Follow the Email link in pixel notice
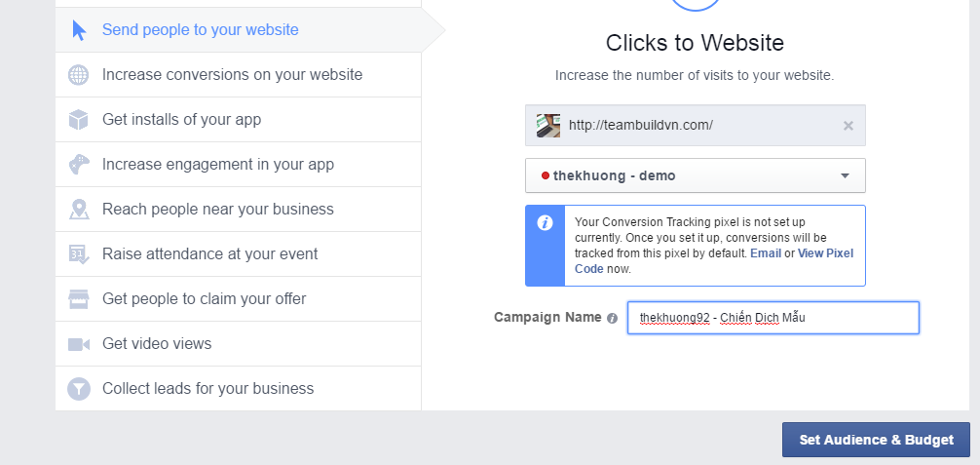980x465 pixels. (x=766, y=253)
